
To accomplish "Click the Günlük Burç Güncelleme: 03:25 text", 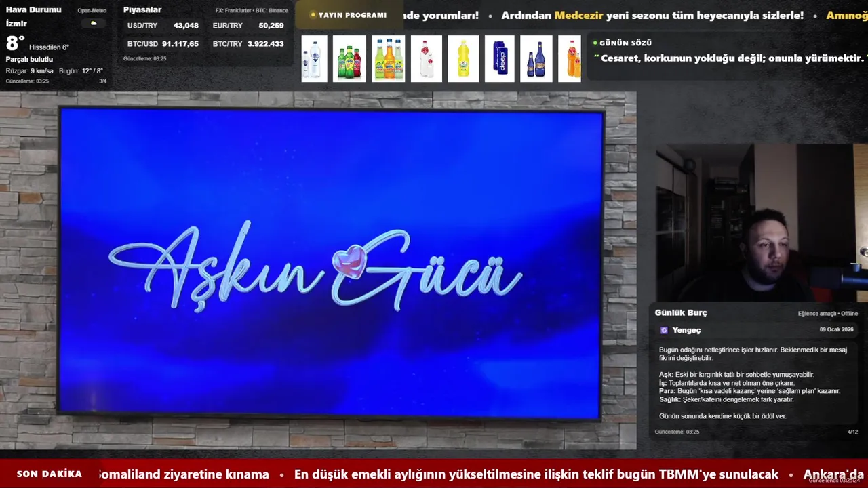I will [677, 432].
